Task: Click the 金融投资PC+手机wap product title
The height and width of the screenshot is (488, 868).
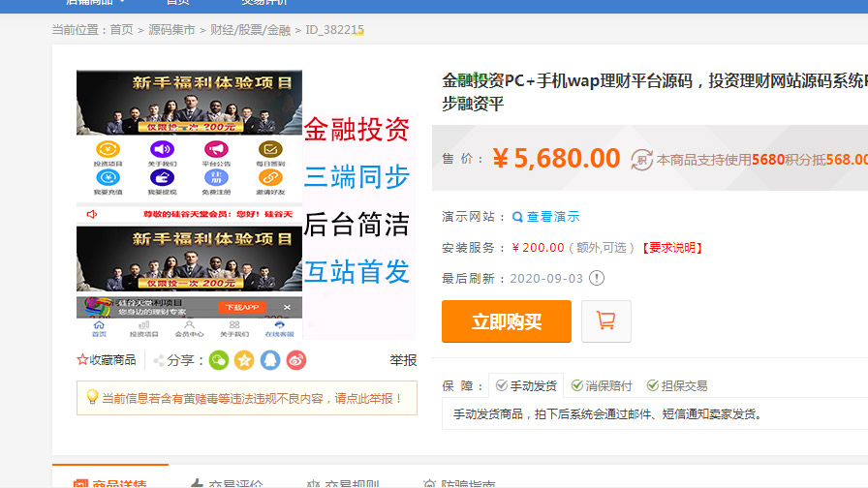Action: (655, 92)
